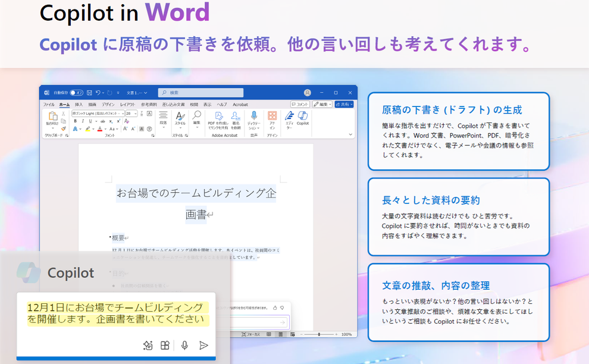Click the sparkle prompt icon in Copilot box

[148, 345]
